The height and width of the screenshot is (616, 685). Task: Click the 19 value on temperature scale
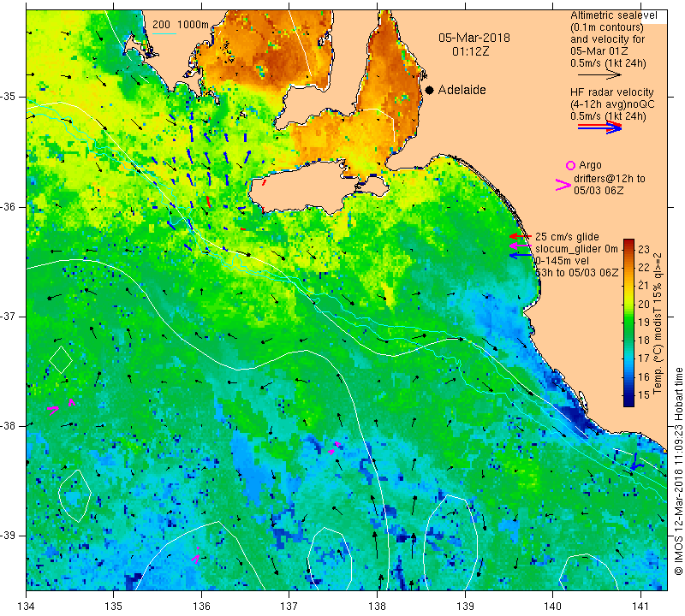tap(644, 323)
